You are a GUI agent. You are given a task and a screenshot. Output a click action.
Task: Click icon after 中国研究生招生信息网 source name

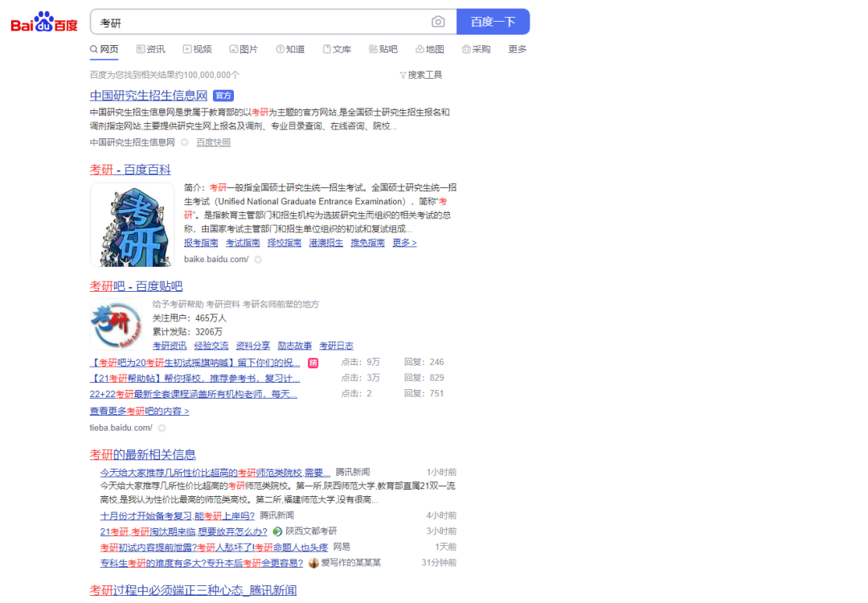point(184,142)
